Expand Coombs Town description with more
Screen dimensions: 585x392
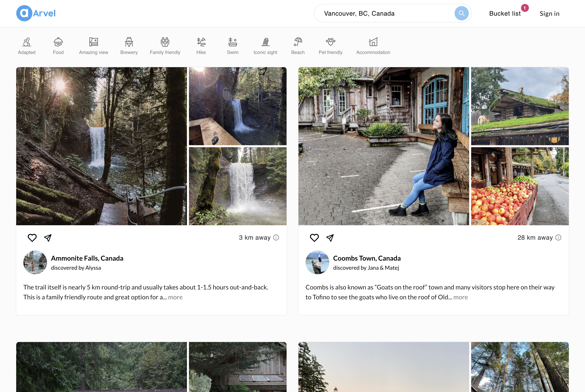pyautogui.click(x=460, y=297)
